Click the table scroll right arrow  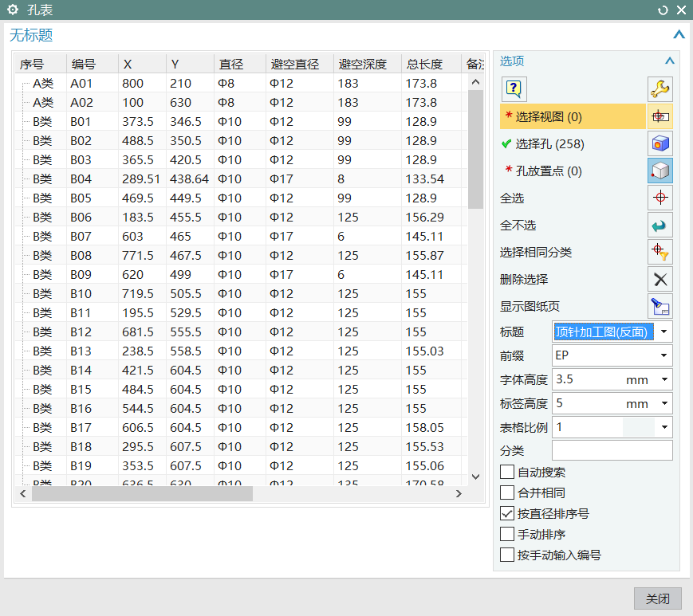(459, 494)
